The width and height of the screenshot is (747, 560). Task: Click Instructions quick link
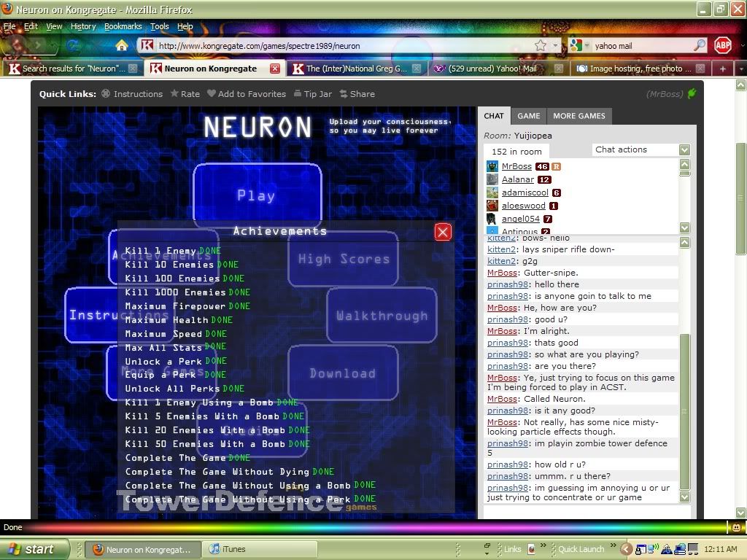[x=132, y=94]
